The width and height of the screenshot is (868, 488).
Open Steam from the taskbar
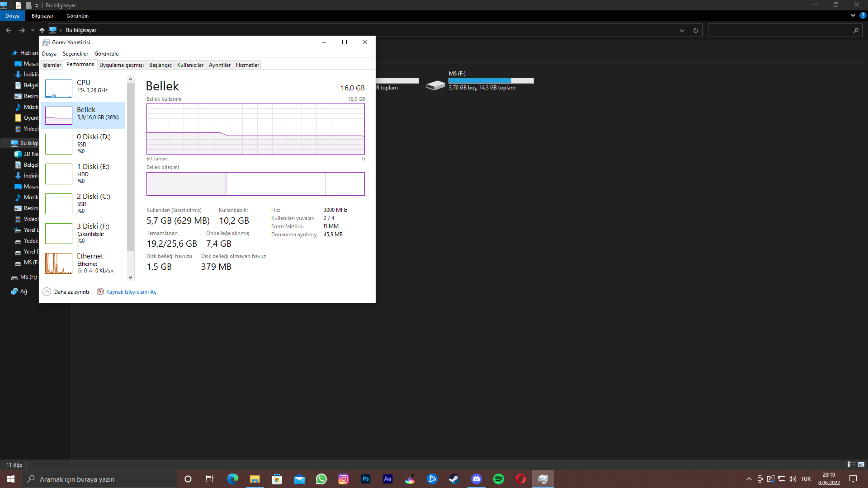(x=454, y=479)
